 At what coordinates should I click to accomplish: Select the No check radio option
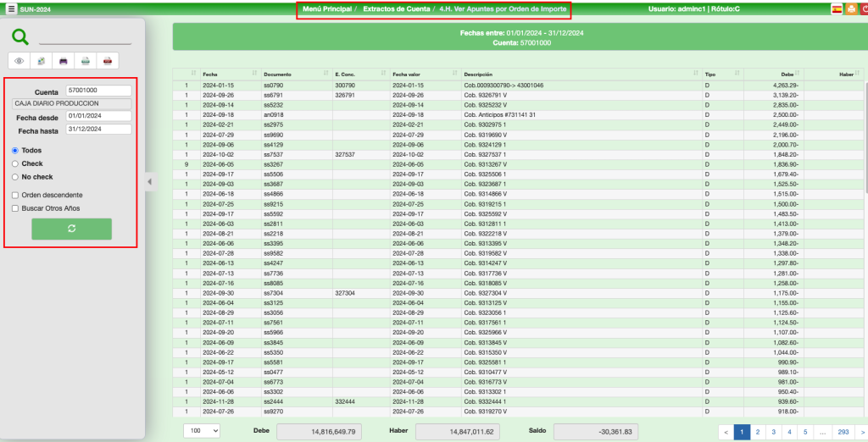[x=15, y=176]
